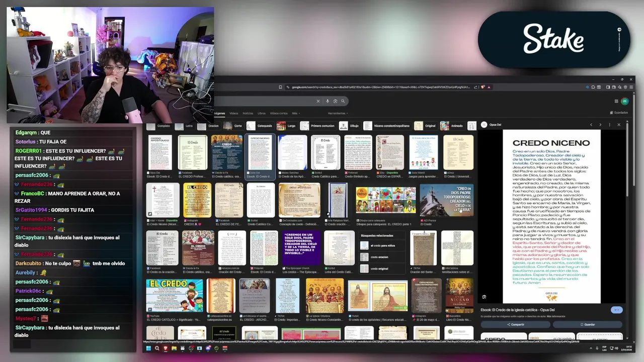This screenshot has width=644, height=362.
Task: Open the large Credo Niceno preview image
Action: tap(551, 216)
